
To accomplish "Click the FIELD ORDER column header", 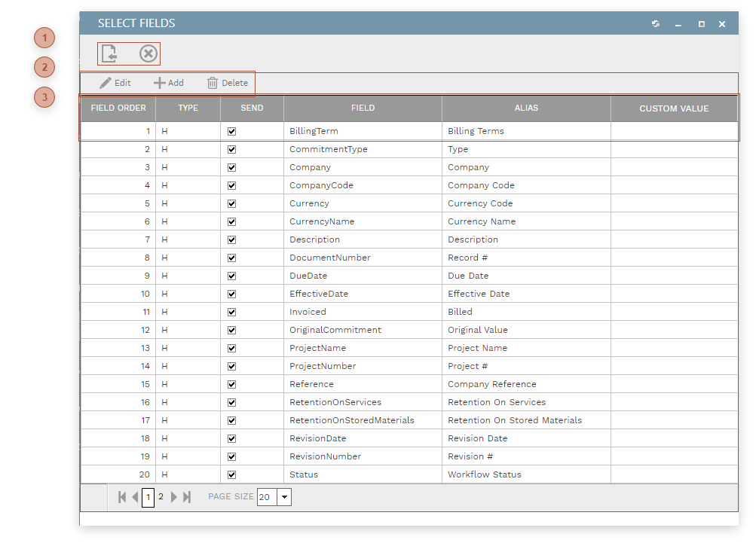I will (118, 108).
